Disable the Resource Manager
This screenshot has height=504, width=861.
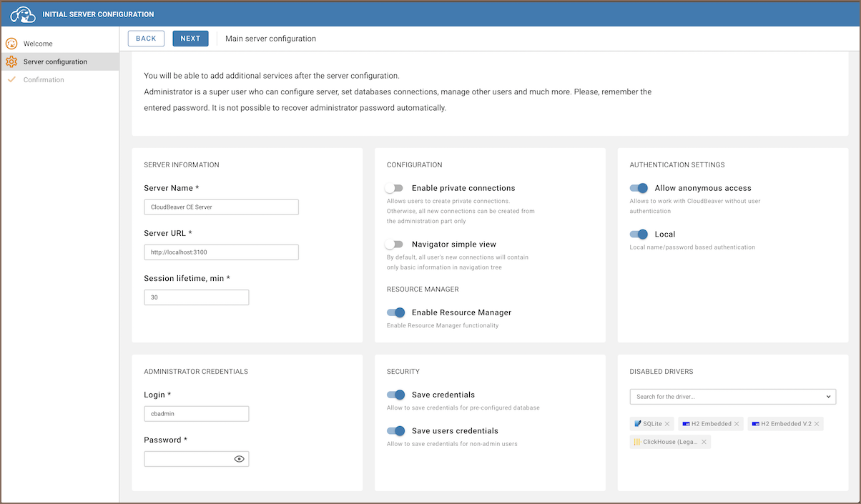tap(395, 312)
